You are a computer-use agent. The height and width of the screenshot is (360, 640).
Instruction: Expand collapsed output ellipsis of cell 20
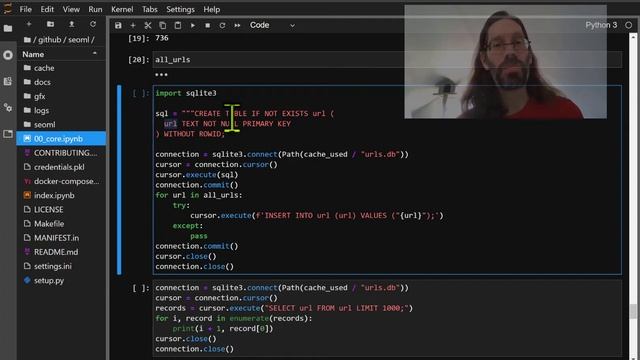point(161,75)
